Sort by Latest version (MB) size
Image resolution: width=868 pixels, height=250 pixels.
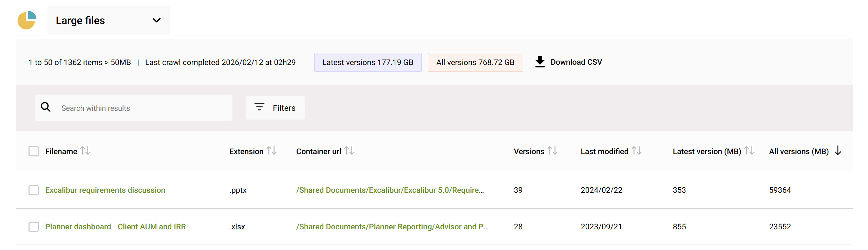click(749, 151)
